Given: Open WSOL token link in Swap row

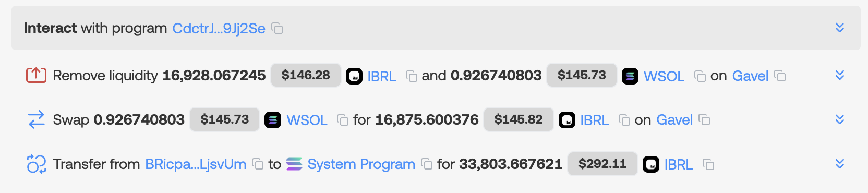Looking at the screenshot, I should pos(307,120).
